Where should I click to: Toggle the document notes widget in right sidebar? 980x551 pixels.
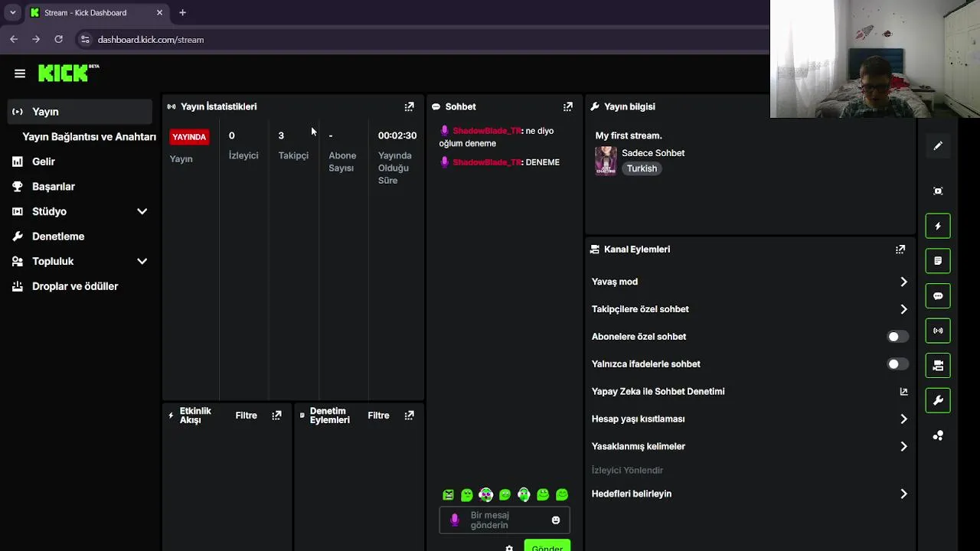pos(938,261)
